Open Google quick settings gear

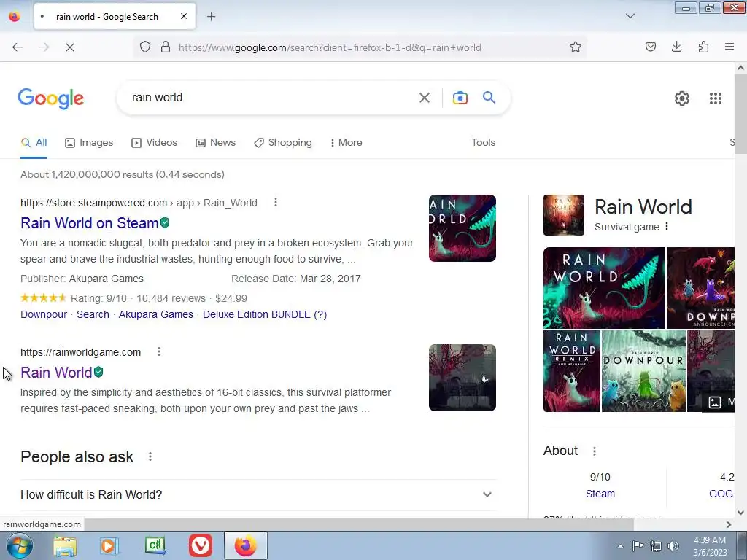tap(682, 98)
